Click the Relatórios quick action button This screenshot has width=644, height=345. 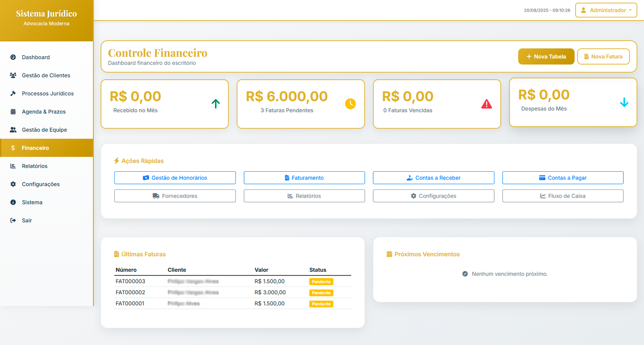click(304, 196)
